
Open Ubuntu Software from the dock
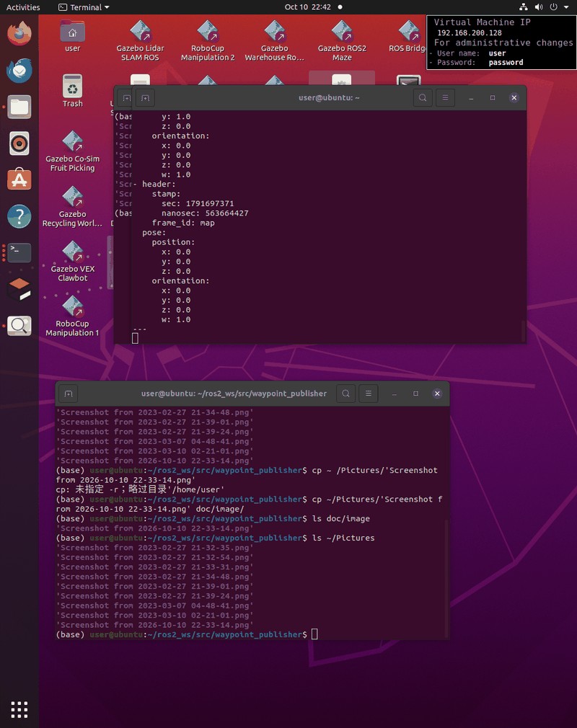pos(19,179)
